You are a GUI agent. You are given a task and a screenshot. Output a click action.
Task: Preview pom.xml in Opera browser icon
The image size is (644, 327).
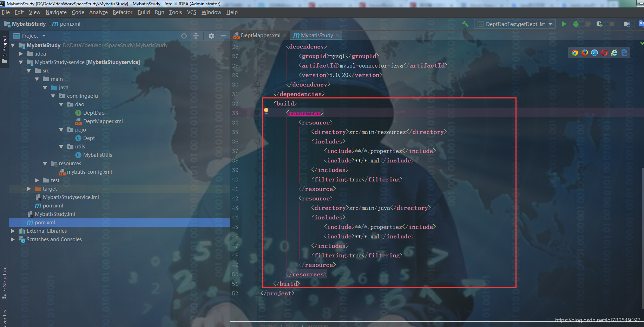pos(604,53)
